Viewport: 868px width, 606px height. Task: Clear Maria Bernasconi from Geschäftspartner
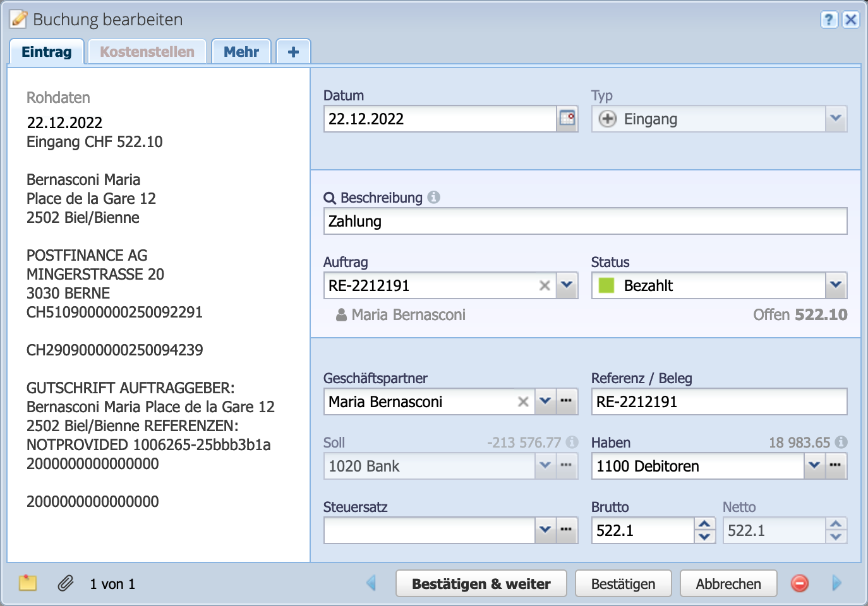pos(522,401)
